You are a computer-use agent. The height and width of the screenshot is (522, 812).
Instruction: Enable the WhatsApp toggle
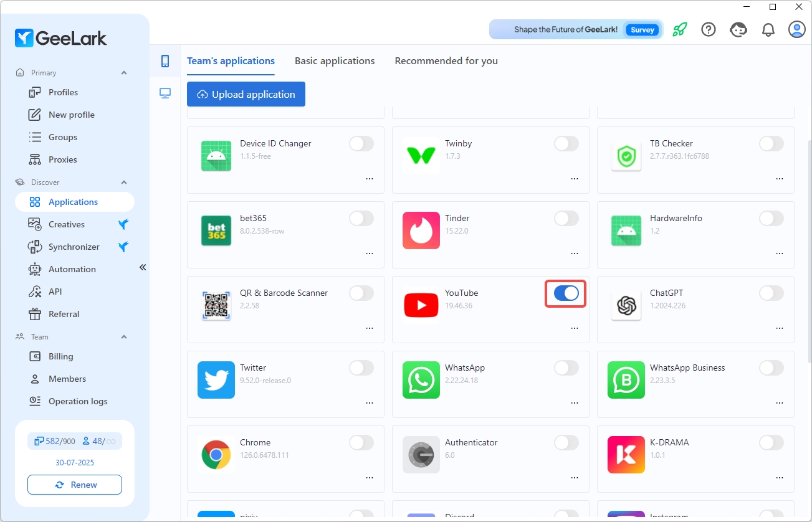click(x=566, y=368)
